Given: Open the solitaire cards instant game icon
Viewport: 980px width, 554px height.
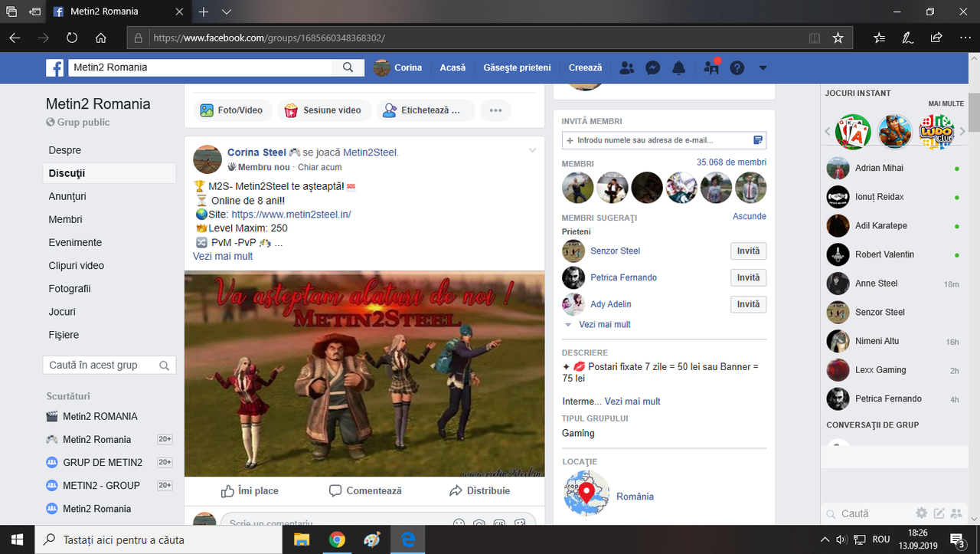Looking at the screenshot, I should tap(853, 131).
